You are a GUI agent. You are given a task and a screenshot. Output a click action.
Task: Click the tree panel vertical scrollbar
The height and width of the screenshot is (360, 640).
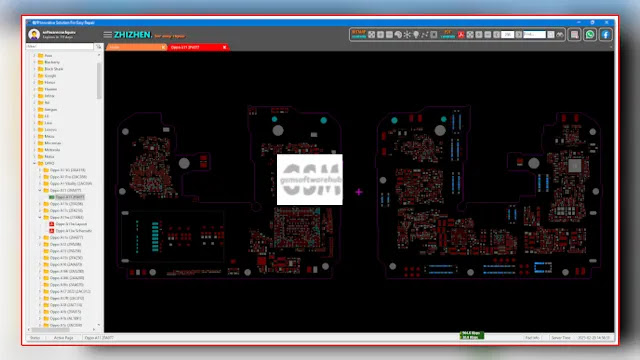pos(99,81)
